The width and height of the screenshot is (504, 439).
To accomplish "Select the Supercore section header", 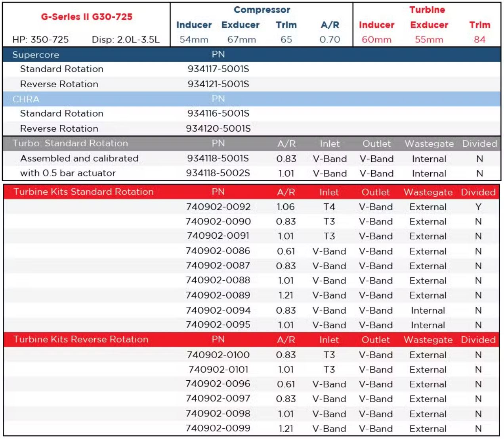I will pos(36,55).
